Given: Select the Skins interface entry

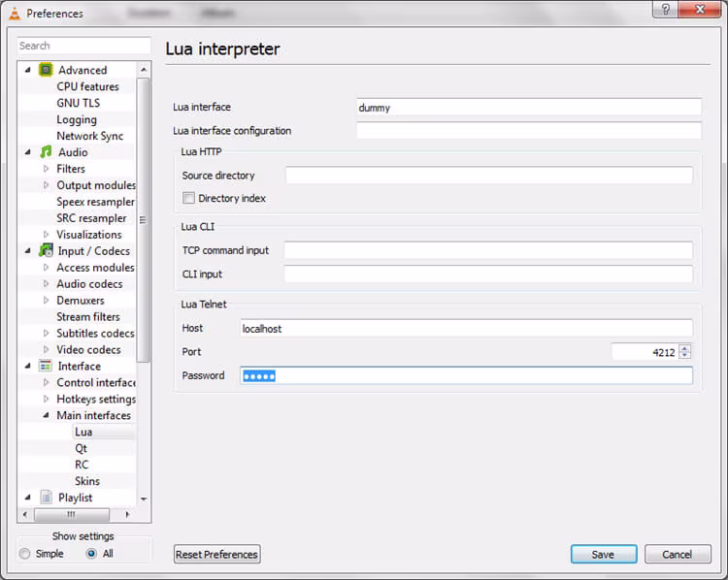Looking at the screenshot, I should [x=87, y=481].
